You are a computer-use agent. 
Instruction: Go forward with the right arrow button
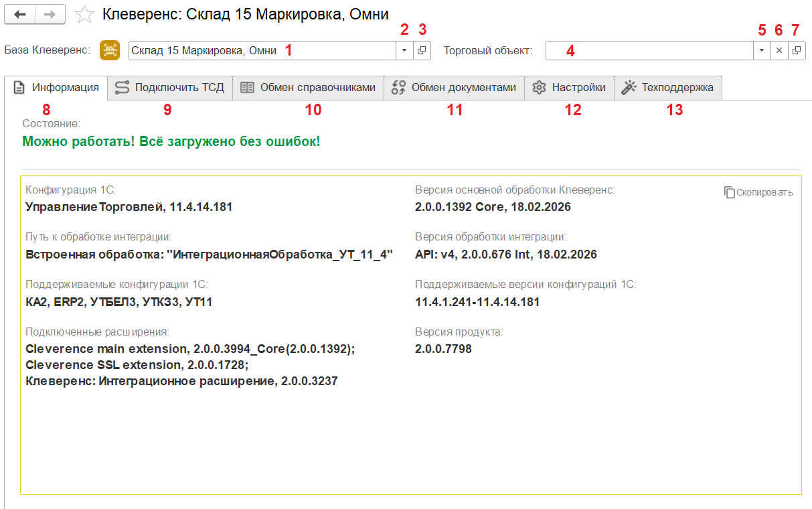click(50, 14)
